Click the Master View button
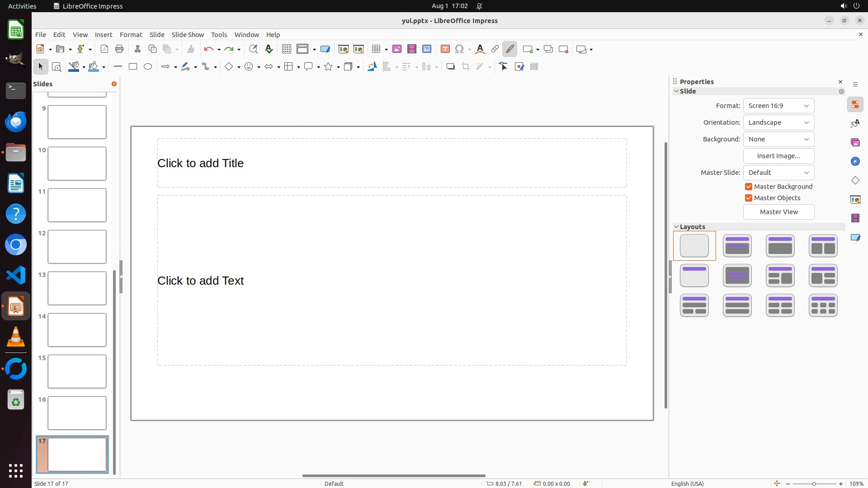Screen dimensions: 868x488 [778, 212]
